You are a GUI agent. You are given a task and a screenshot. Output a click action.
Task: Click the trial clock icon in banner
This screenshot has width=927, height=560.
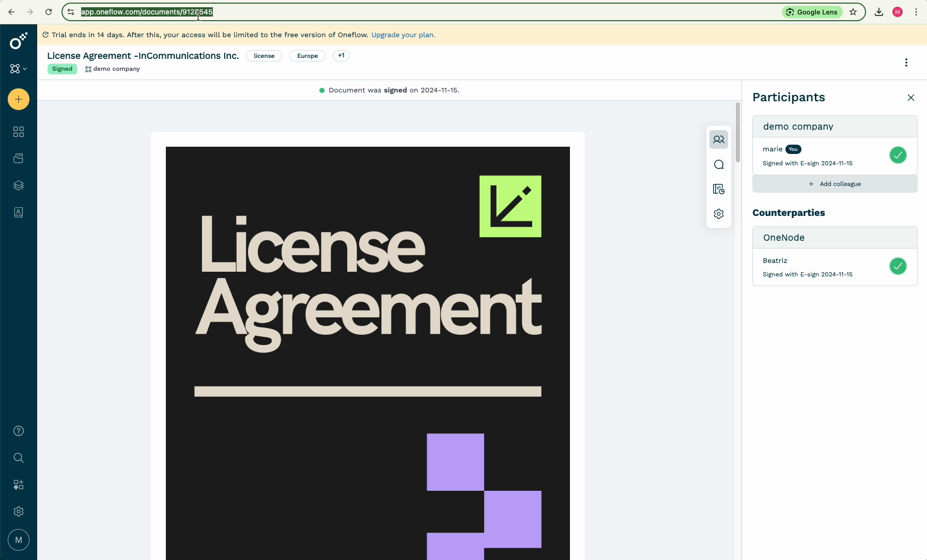(x=45, y=35)
